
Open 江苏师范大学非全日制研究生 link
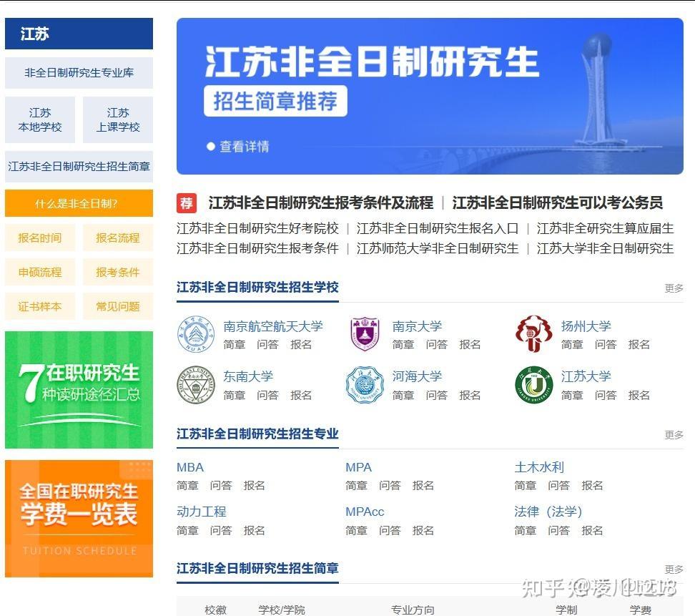[x=438, y=248]
